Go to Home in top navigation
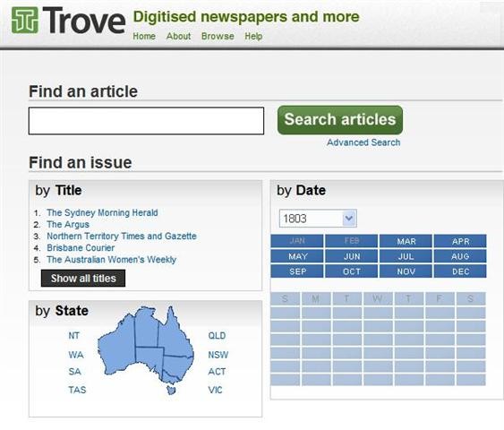The height and width of the screenshot is (430, 504). click(144, 36)
